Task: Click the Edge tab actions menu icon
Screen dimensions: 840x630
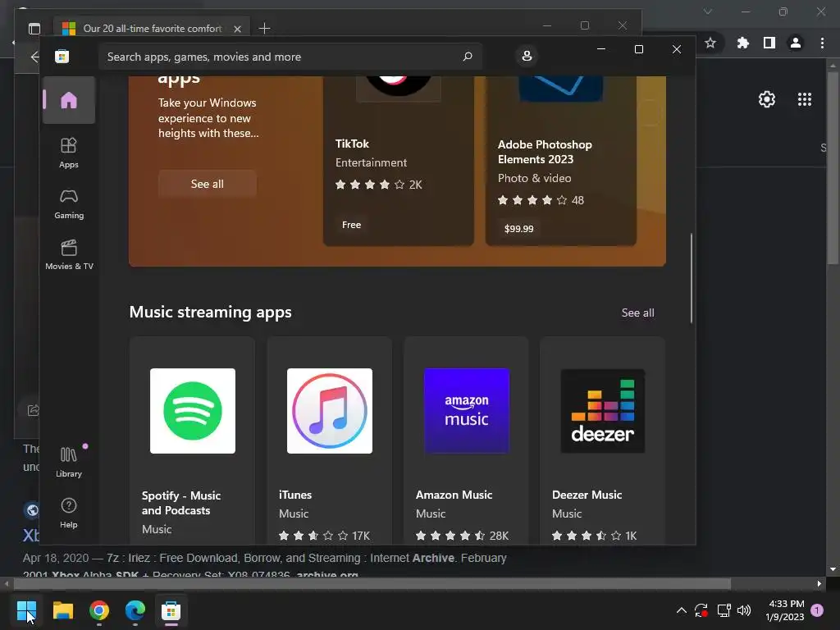Action: (x=34, y=29)
